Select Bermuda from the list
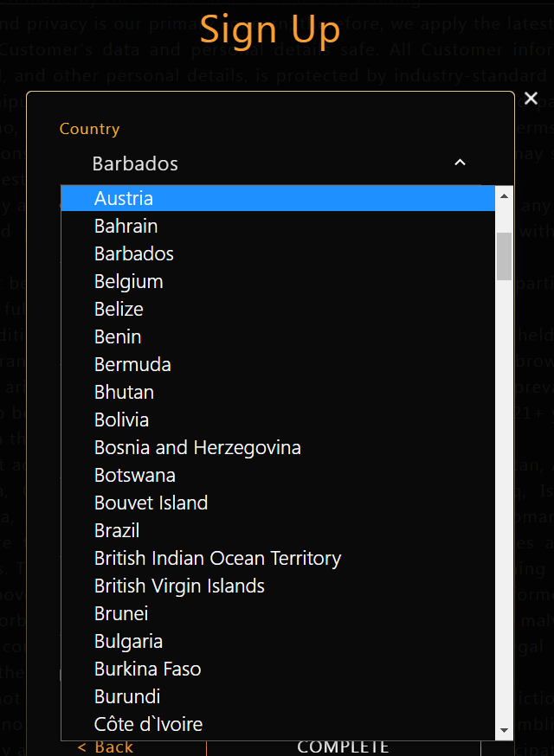The image size is (554, 756). click(x=132, y=364)
